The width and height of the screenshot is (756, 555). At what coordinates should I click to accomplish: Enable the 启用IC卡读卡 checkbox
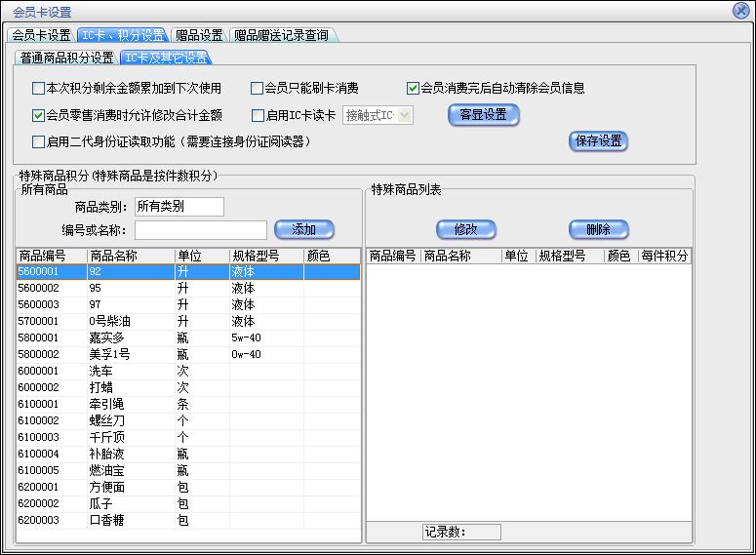[258, 115]
